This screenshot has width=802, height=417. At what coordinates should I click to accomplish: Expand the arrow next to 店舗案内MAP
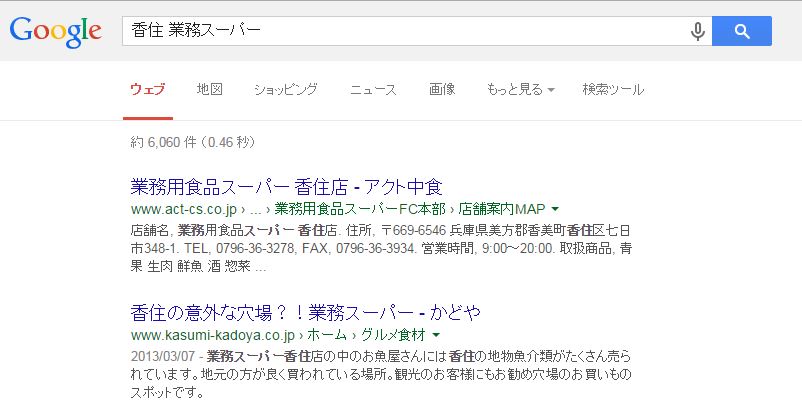point(555,209)
